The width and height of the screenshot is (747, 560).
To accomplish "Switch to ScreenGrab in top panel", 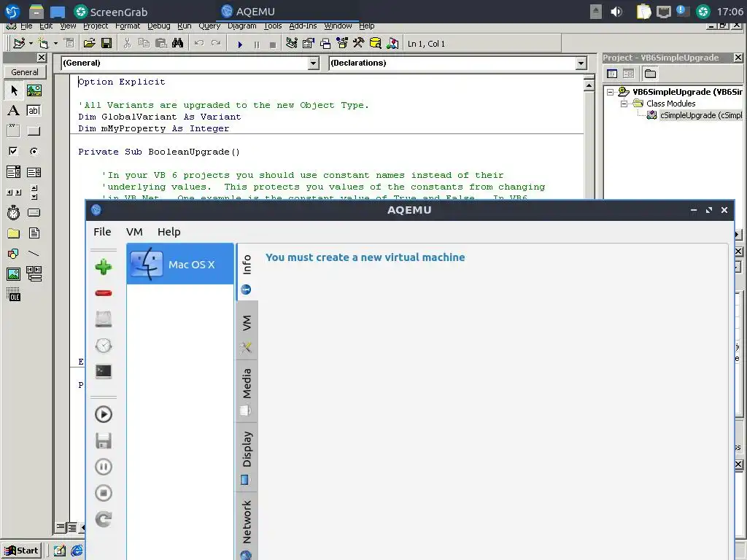I will pyautogui.click(x=111, y=12).
